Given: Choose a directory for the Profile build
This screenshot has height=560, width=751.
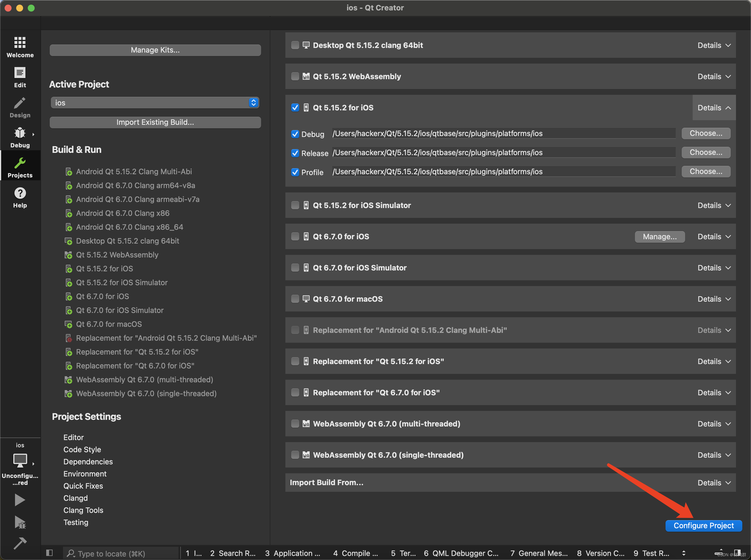Looking at the screenshot, I should [x=706, y=171].
